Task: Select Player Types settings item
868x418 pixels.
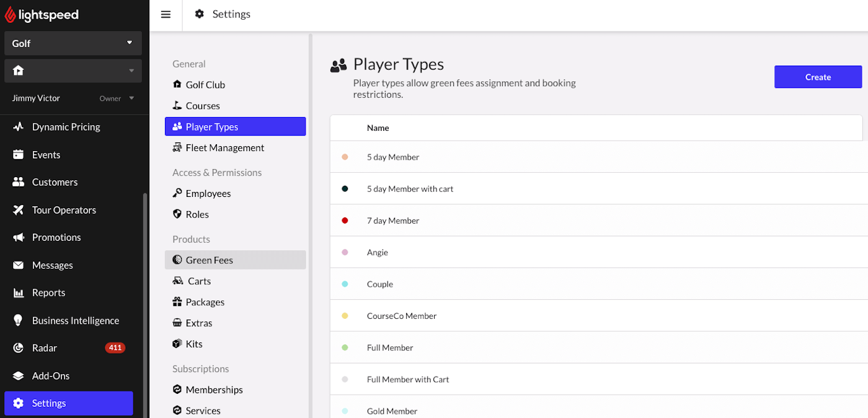Action: pos(236,126)
